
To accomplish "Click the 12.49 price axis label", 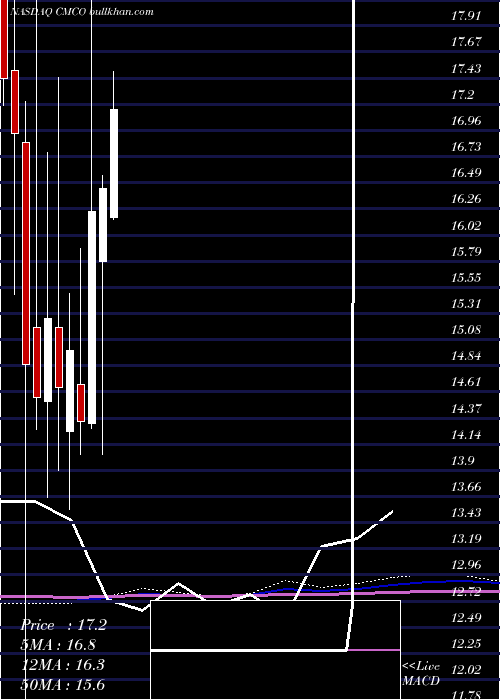I will pyautogui.click(x=466, y=617).
